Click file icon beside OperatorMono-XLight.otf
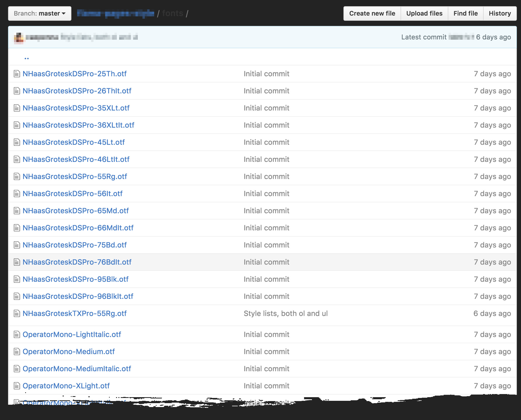This screenshot has height=420, width=521. (17, 386)
